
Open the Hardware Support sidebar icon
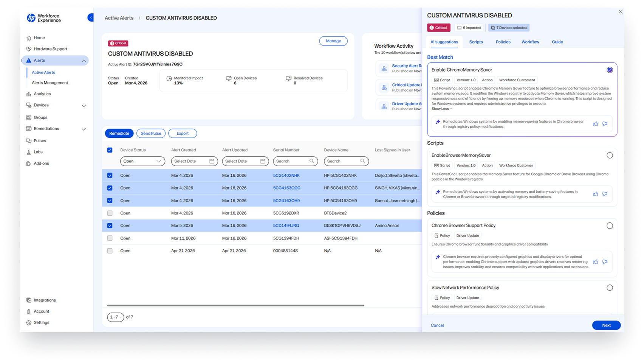pyautogui.click(x=29, y=49)
